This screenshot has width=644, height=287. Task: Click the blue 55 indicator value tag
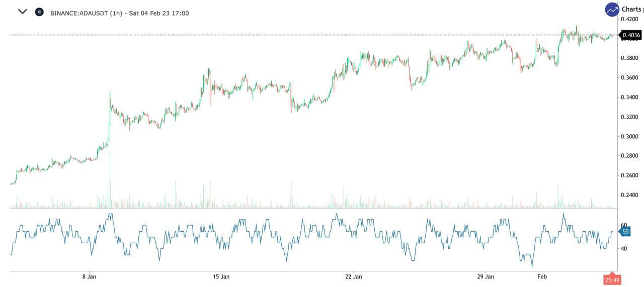pos(625,232)
